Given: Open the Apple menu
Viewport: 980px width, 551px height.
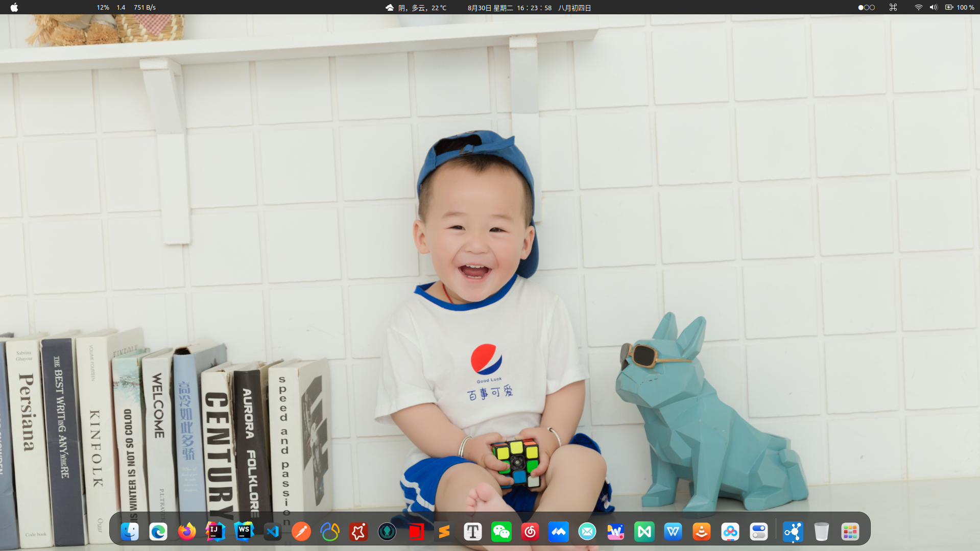Looking at the screenshot, I should 14,7.
